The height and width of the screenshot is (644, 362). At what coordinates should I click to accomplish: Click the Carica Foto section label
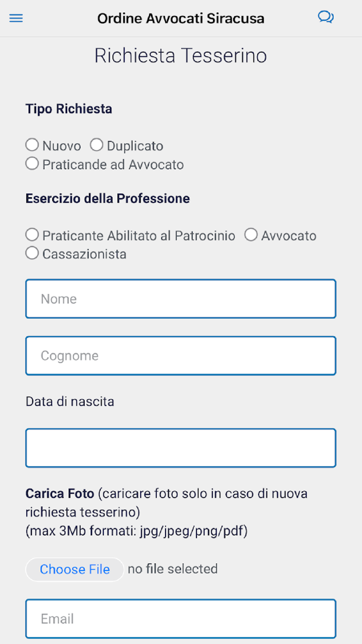(x=59, y=493)
